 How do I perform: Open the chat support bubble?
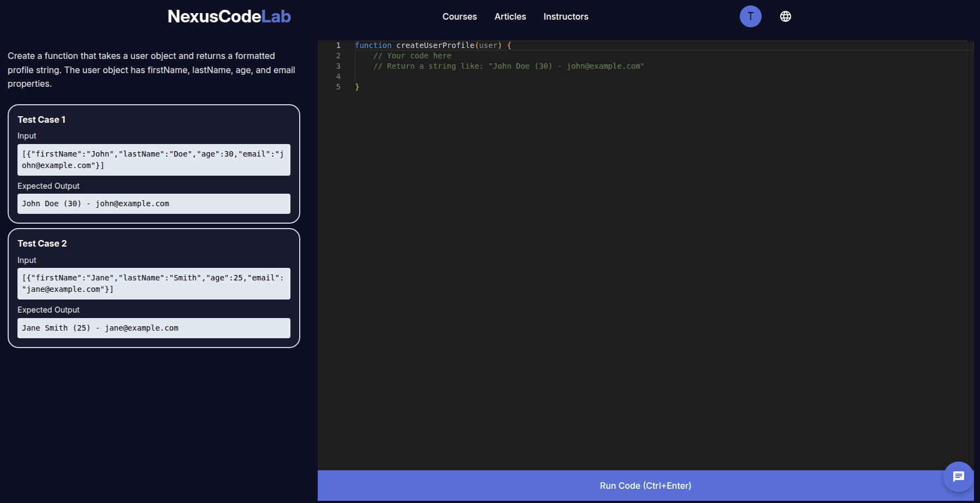(x=958, y=477)
